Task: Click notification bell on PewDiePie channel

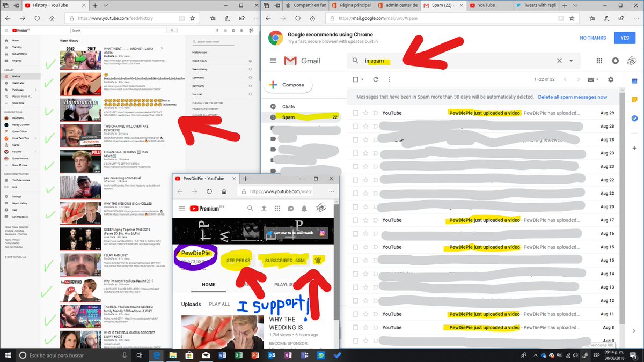Action: pyautogui.click(x=318, y=261)
